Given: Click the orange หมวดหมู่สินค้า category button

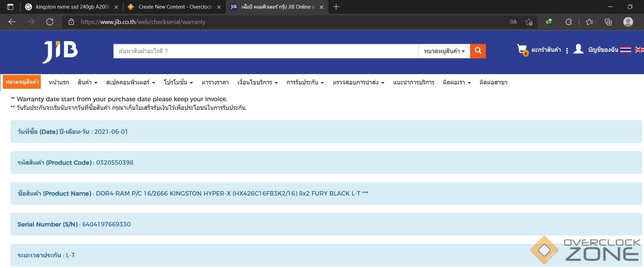Looking at the screenshot, I should click(22, 82).
